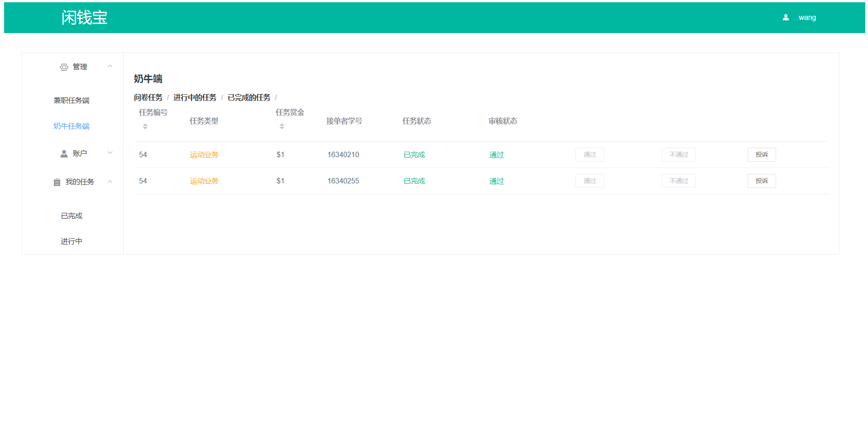Click the clipboard icon beside 我的任务
This screenshot has height=423, width=868.
(57, 182)
